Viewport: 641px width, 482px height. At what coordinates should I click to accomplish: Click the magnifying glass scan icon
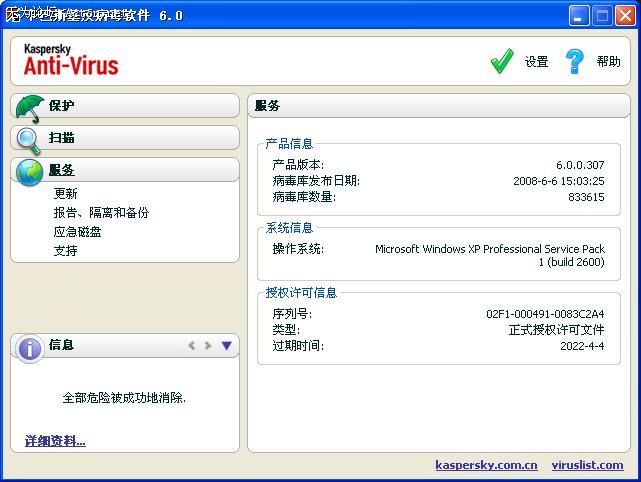30,139
